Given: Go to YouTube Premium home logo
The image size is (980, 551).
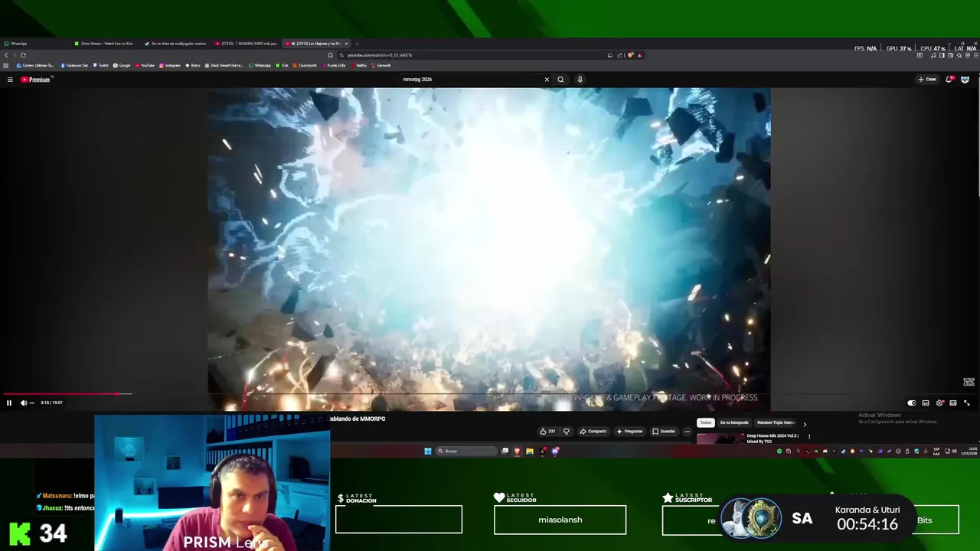Looking at the screenshot, I should tap(35, 80).
